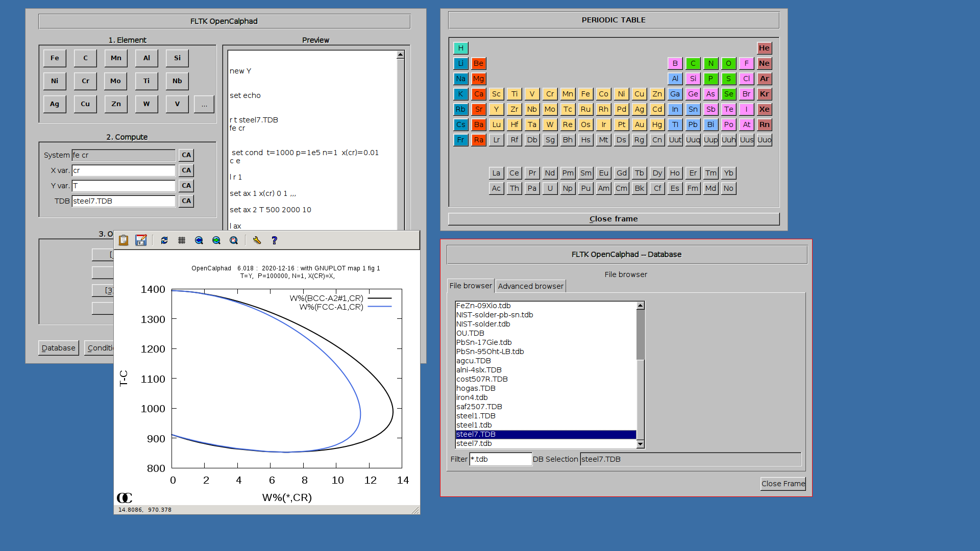Select iron4.tdb in file list

pos(472,397)
